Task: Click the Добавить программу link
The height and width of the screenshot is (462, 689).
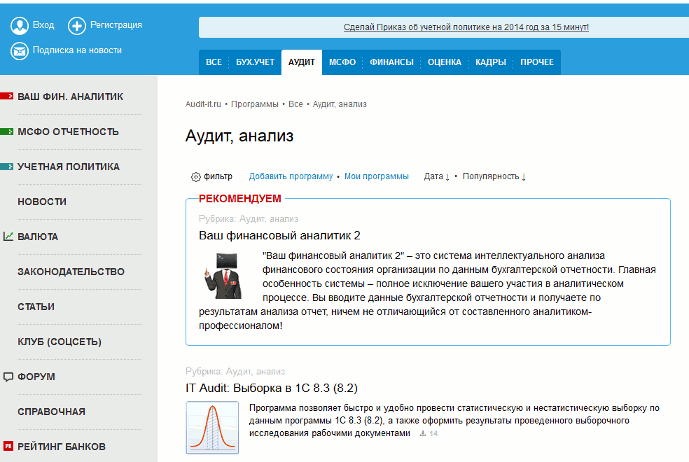Action: [290, 177]
